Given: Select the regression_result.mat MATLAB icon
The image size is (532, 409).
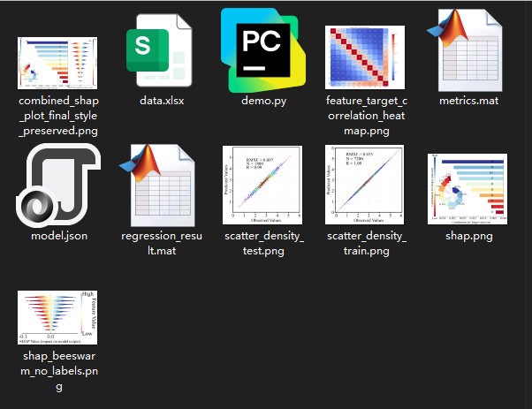Looking at the screenshot, I should point(157,186).
